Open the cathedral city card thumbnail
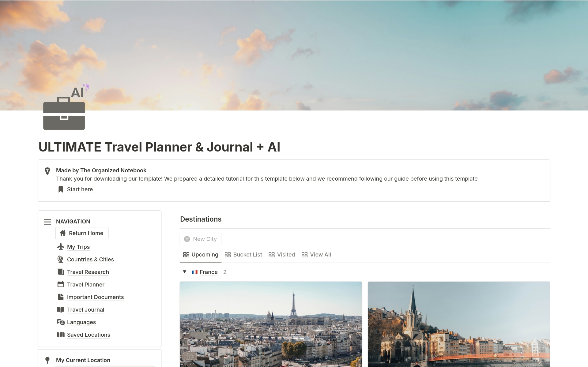 459,324
